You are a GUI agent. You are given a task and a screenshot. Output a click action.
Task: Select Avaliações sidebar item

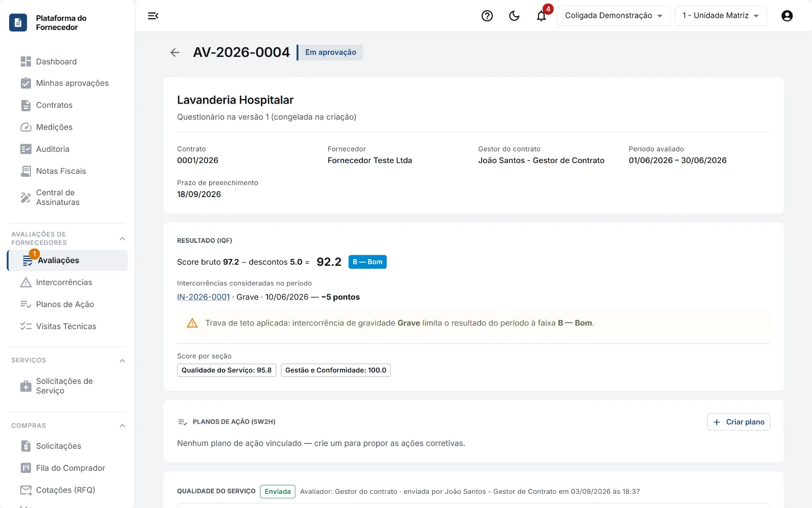[68, 260]
